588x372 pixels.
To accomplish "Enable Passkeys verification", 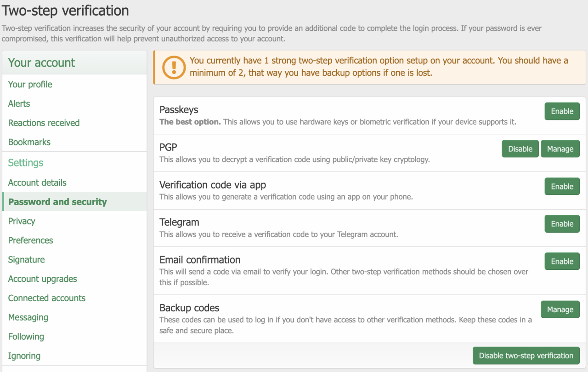I will coord(562,111).
